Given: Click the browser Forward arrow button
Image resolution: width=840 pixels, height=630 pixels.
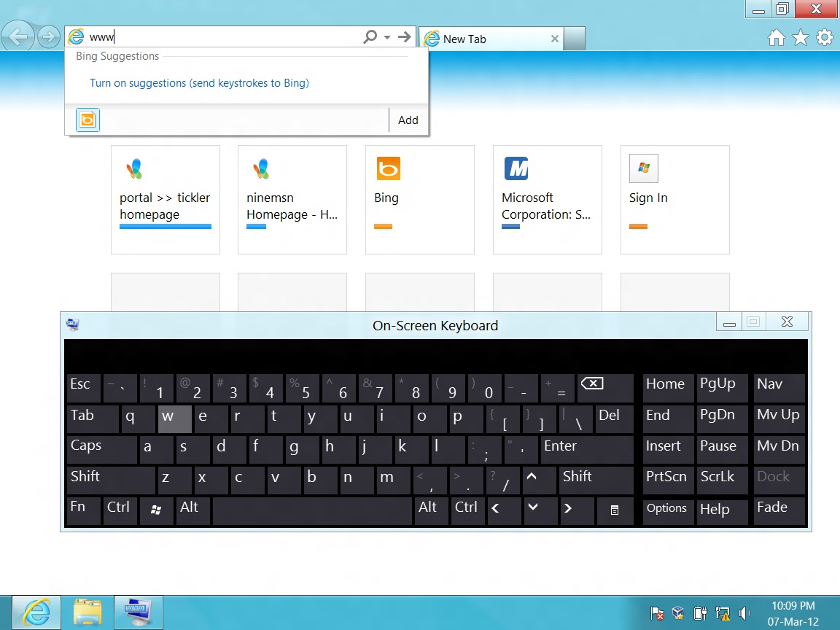Looking at the screenshot, I should [49, 37].
